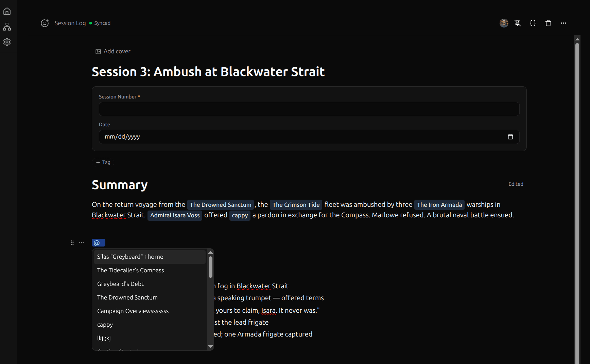The width and height of the screenshot is (590, 364).
Task: Open the home icon in sidebar
Action: click(x=7, y=12)
